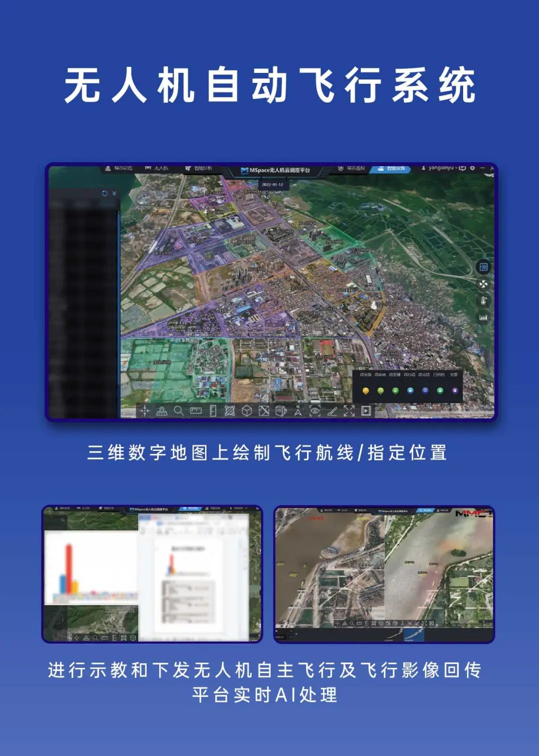Click the fullscreen expand arrows icon
The height and width of the screenshot is (756, 539).
click(x=349, y=411)
